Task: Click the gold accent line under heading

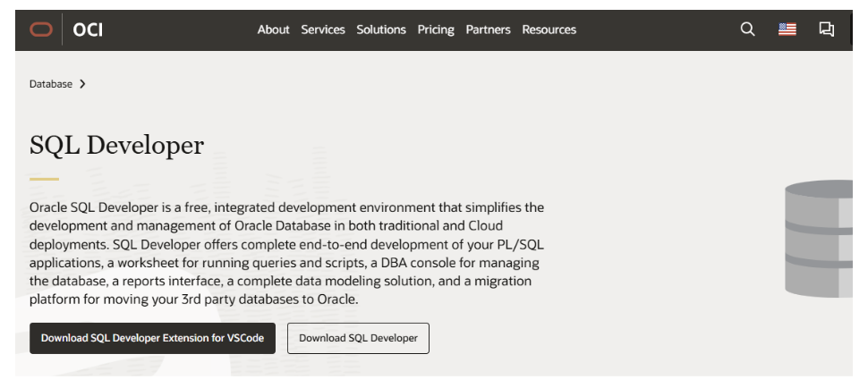Action: [x=44, y=179]
